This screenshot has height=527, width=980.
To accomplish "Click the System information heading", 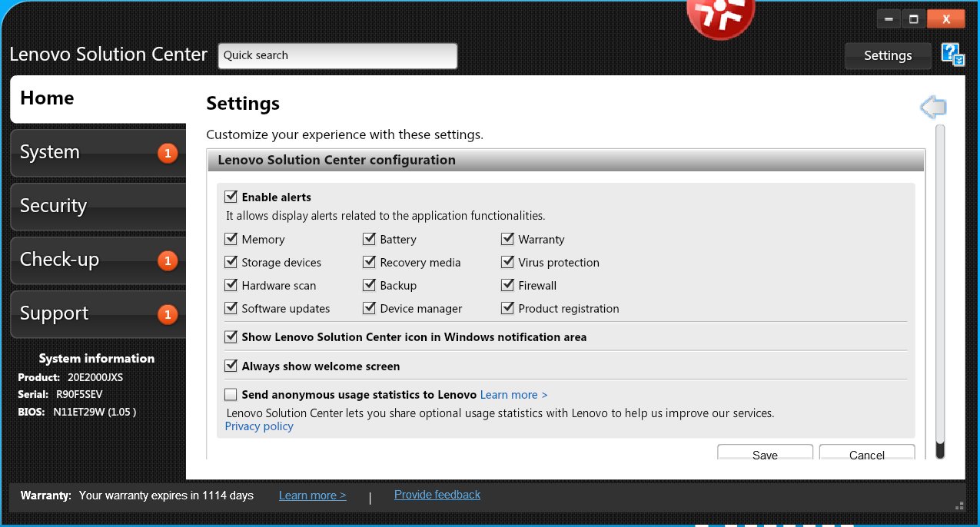I will [97, 359].
